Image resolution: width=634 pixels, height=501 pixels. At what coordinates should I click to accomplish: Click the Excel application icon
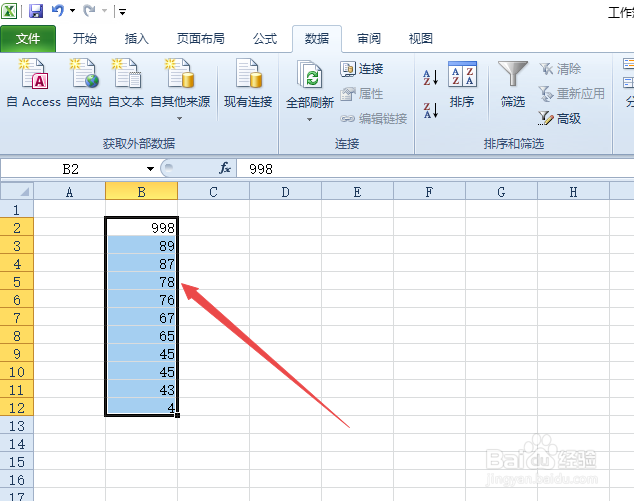click(x=9, y=11)
